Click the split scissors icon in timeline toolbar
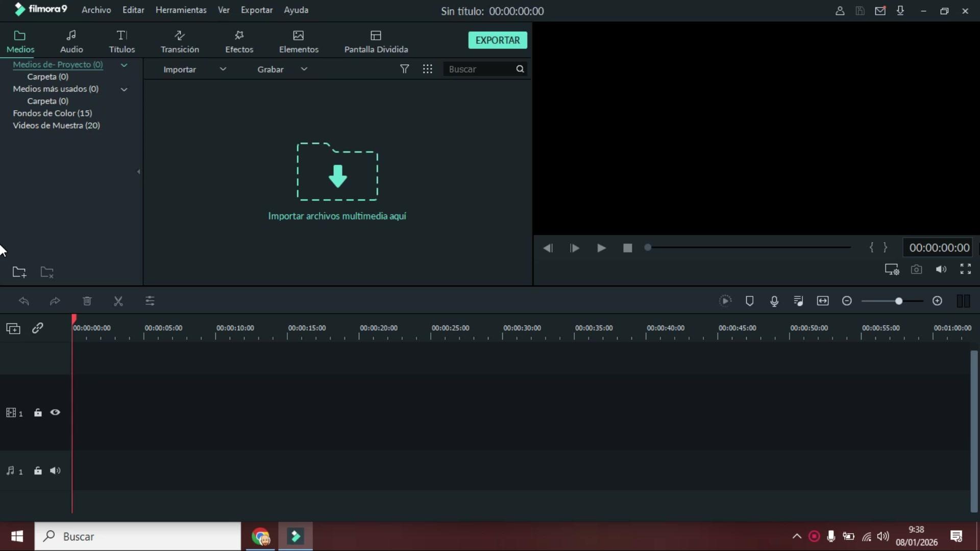Viewport: 980px width, 551px height. 118,301
